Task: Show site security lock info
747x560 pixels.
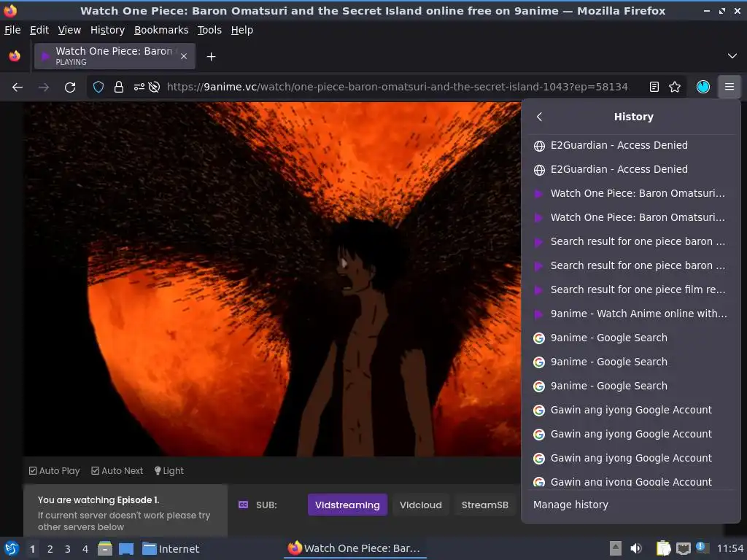Action: click(119, 87)
